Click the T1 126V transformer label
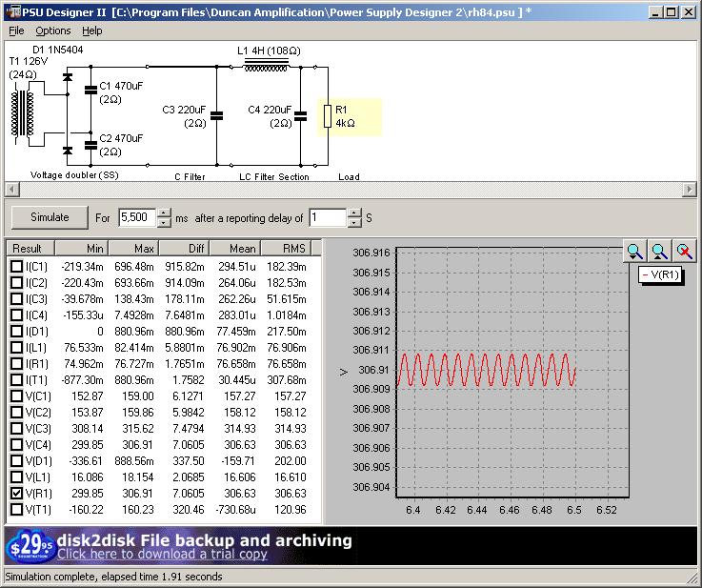 pyautogui.click(x=29, y=61)
